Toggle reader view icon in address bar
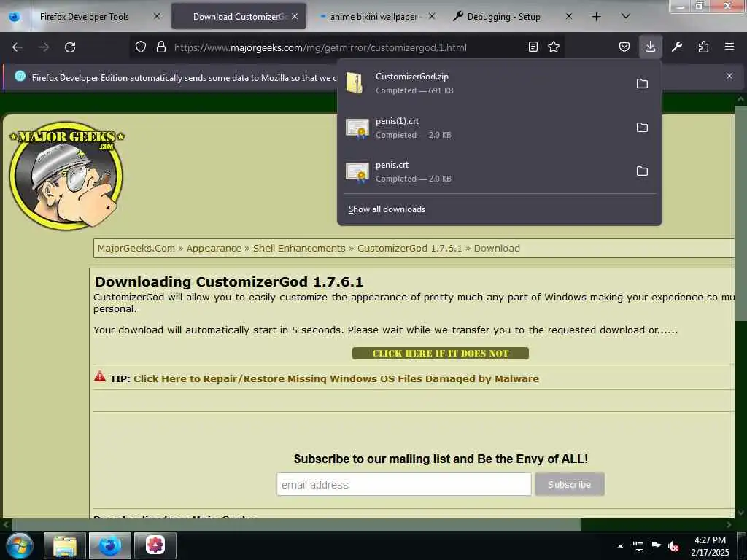The height and width of the screenshot is (560, 747). point(533,47)
